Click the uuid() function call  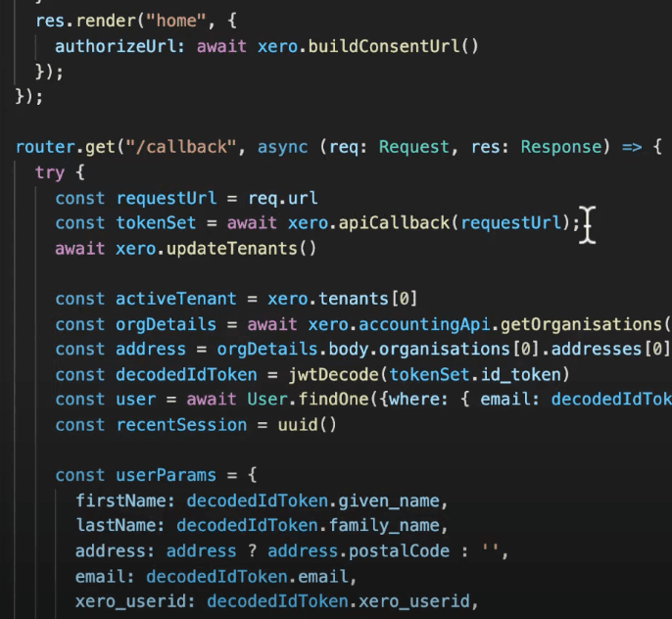tap(307, 425)
